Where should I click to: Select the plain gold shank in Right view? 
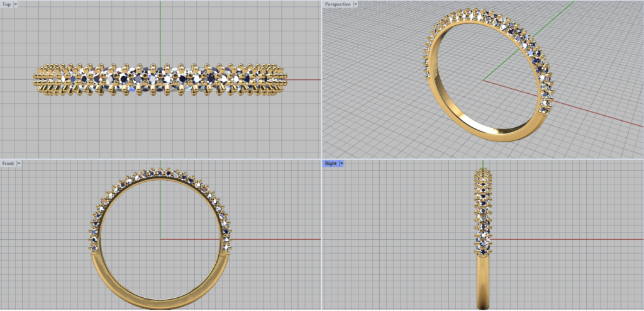pyautogui.click(x=482, y=283)
